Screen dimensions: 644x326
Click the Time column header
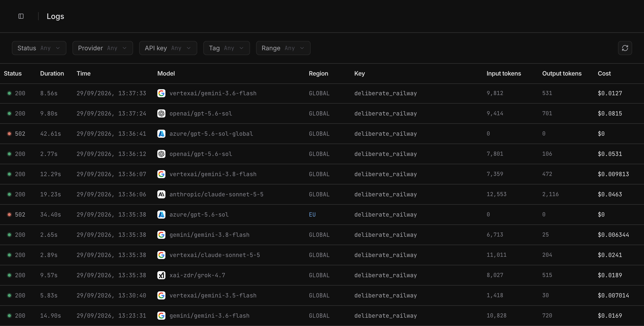tap(84, 74)
